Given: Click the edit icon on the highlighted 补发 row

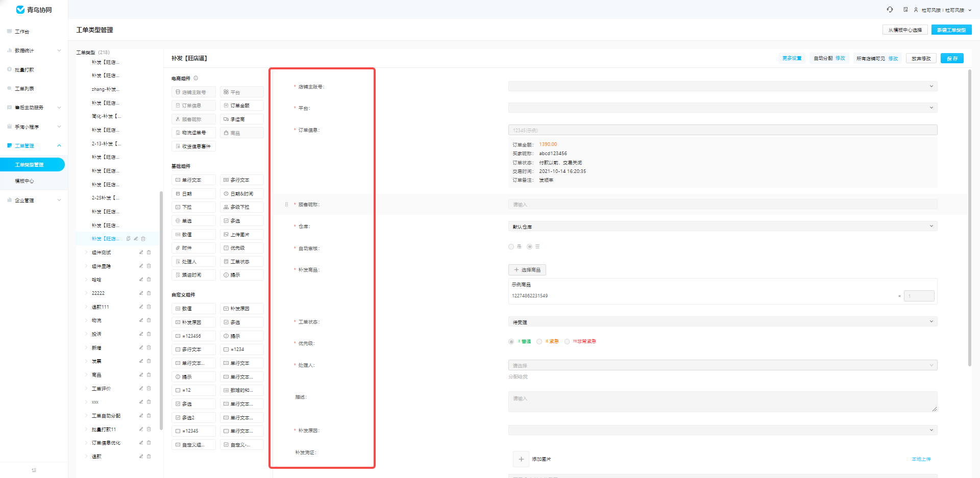Looking at the screenshot, I should 136,239.
